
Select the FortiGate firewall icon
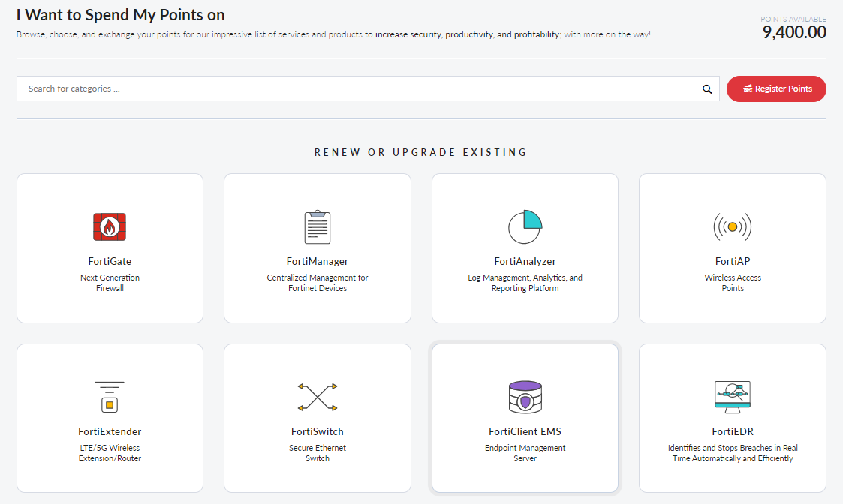[110, 226]
